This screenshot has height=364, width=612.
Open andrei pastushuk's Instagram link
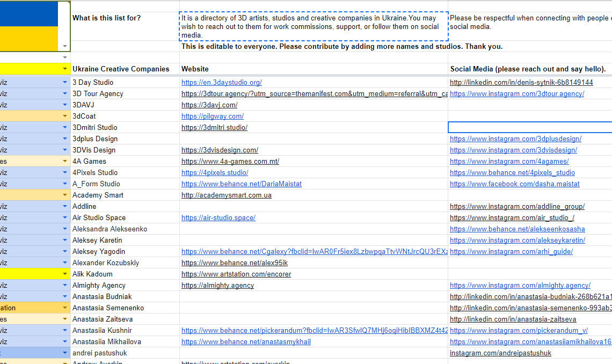(500, 353)
